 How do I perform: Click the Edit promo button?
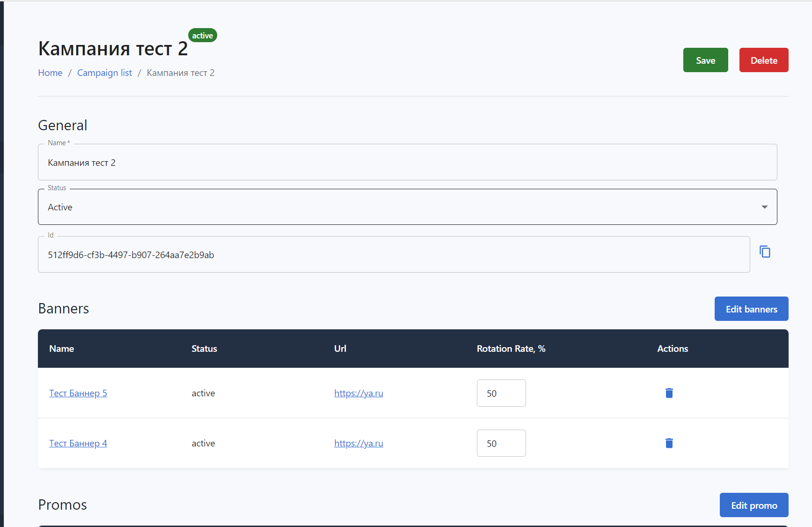tap(753, 505)
